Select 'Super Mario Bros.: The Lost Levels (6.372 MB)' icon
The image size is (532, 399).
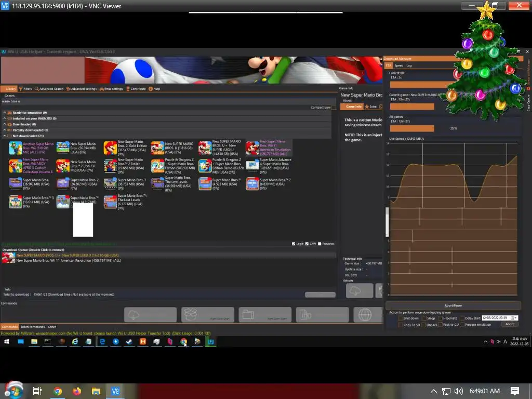(110, 202)
